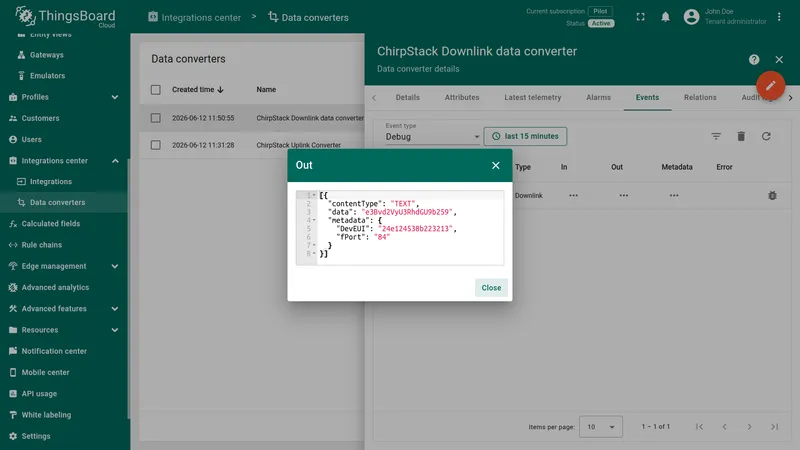Image resolution: width=800 pixels, height=450 pixels.
Task: Click the debug bug icon in Downlink row
Action: [772, 195]
